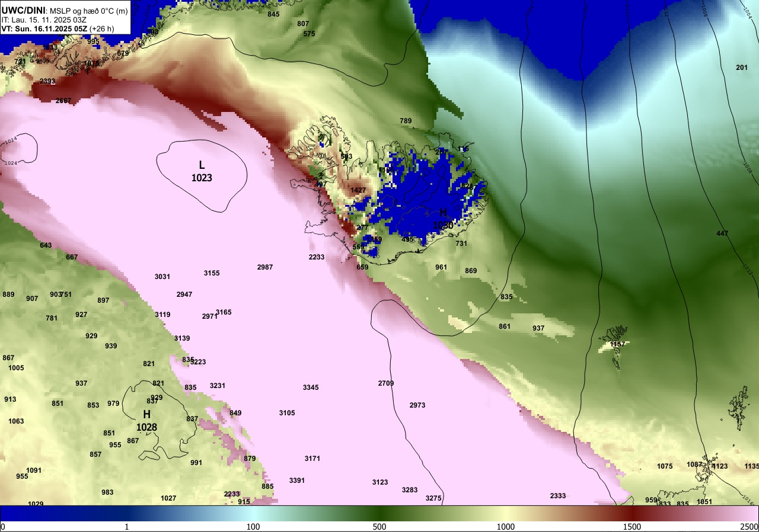Click the 1075 height value
Screen dimensions: 759x532
[x=665, y=466]
